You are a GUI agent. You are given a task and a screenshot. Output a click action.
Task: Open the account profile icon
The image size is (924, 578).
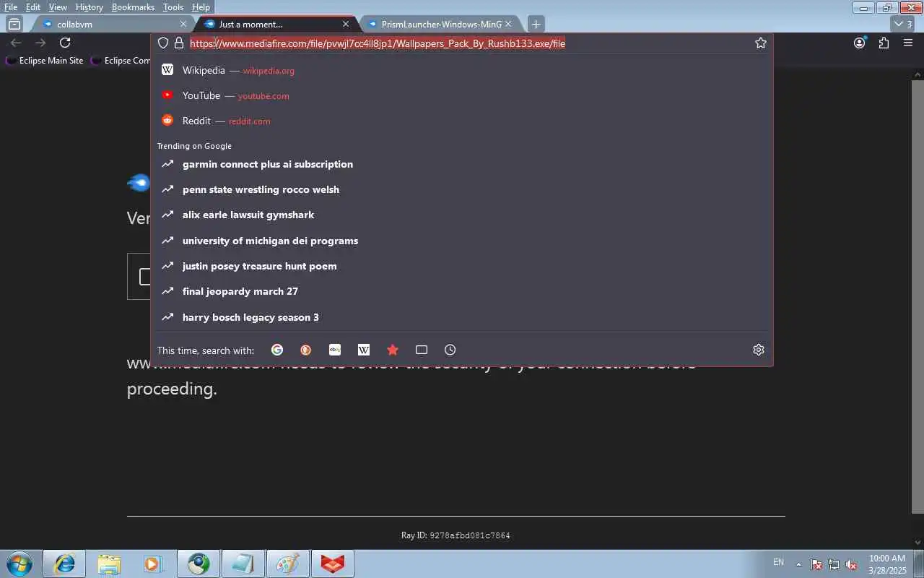pyautogui.click(x=859, y=43)
